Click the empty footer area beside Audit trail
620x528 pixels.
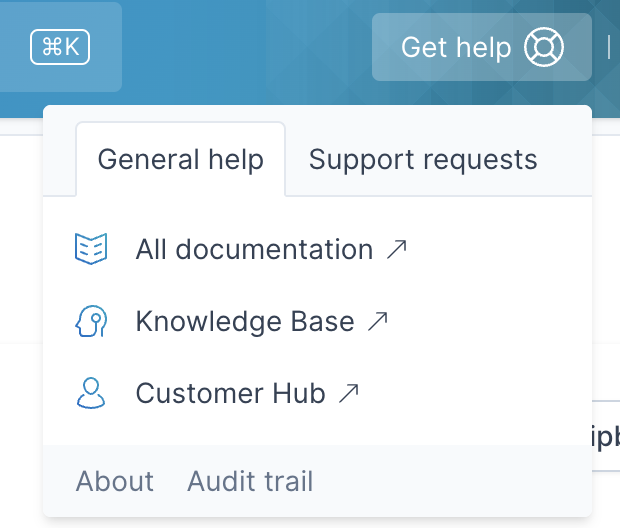(450, 481)
